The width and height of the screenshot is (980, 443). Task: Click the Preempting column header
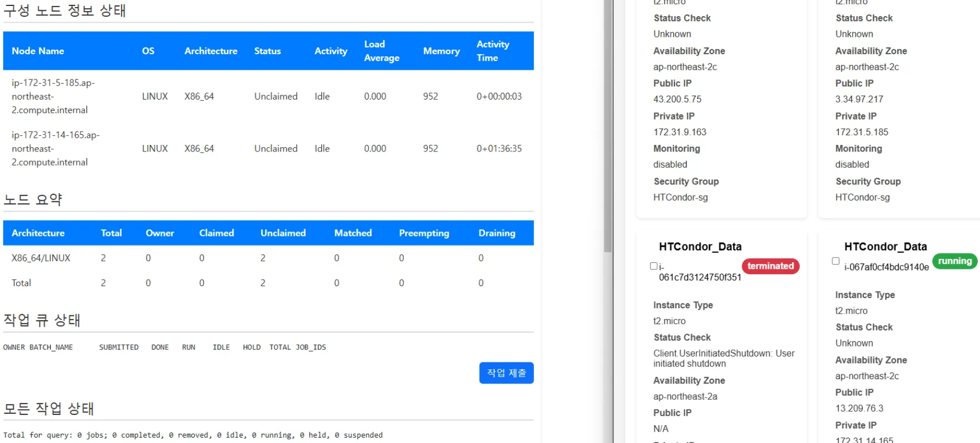point(424,233)
